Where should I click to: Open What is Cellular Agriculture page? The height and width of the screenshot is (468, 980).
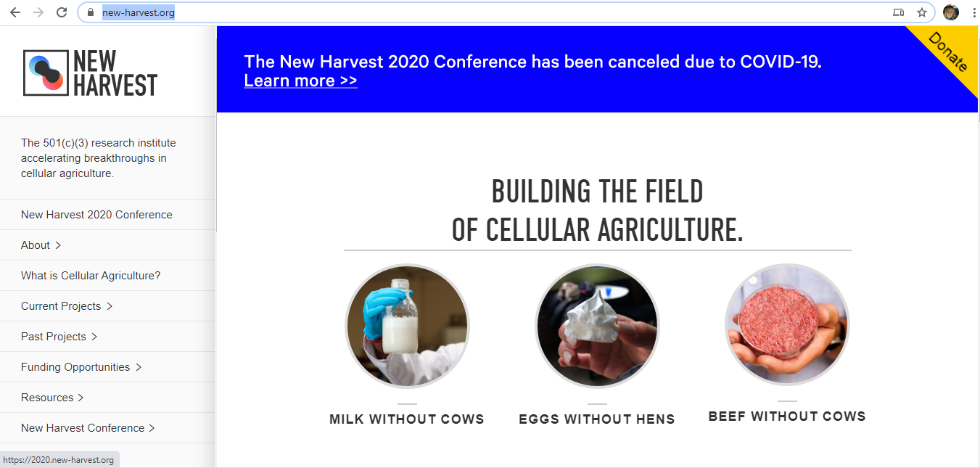coord(91,276)
